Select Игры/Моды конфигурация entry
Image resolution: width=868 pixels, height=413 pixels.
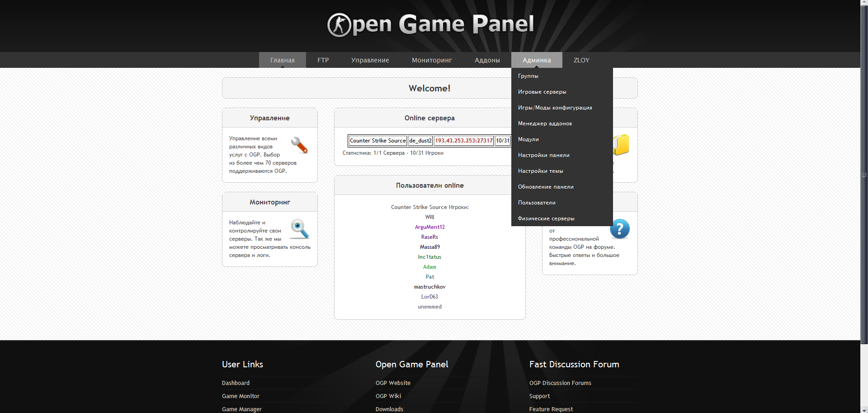click(x=562, y=108)
